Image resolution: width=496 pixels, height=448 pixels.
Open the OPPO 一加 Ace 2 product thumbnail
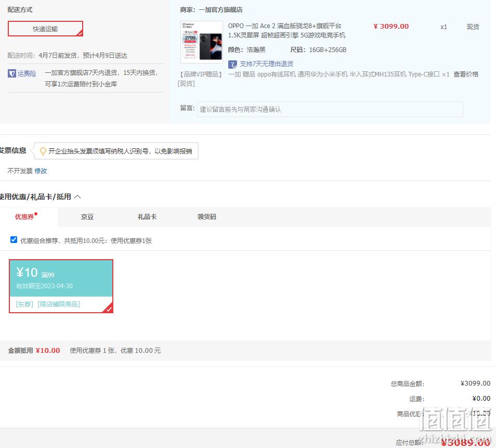click(202, 42)
